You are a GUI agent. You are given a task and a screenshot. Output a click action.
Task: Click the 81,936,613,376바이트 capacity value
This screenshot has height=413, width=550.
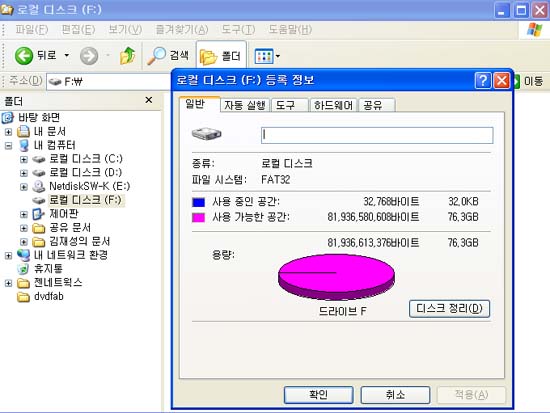(374, 243)
